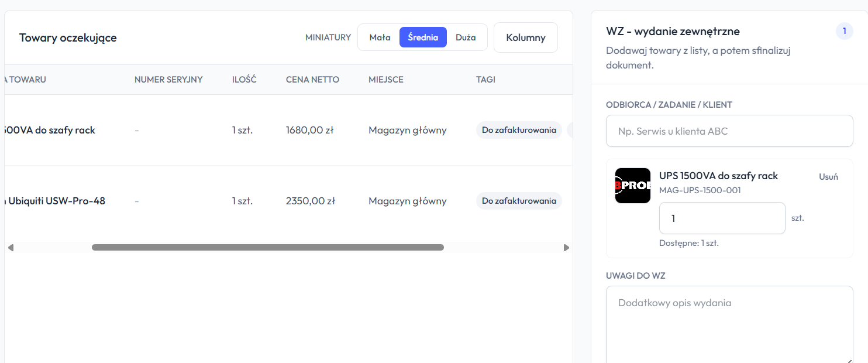The height and width of the screenshot is (363, 868).
Task: Click Magazyn główny in the 2350,00 zł row
Action: coord(408,201)
